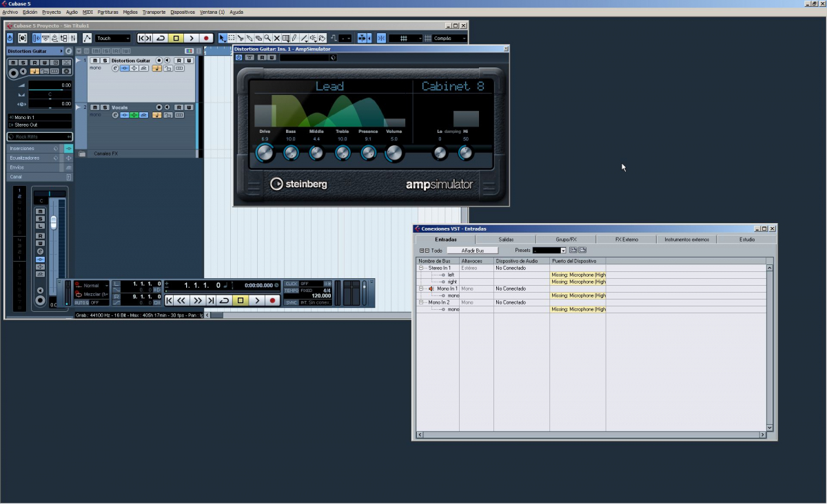Mute the Vocals track
Screen dimensions: 827x504
pos(95,107)
